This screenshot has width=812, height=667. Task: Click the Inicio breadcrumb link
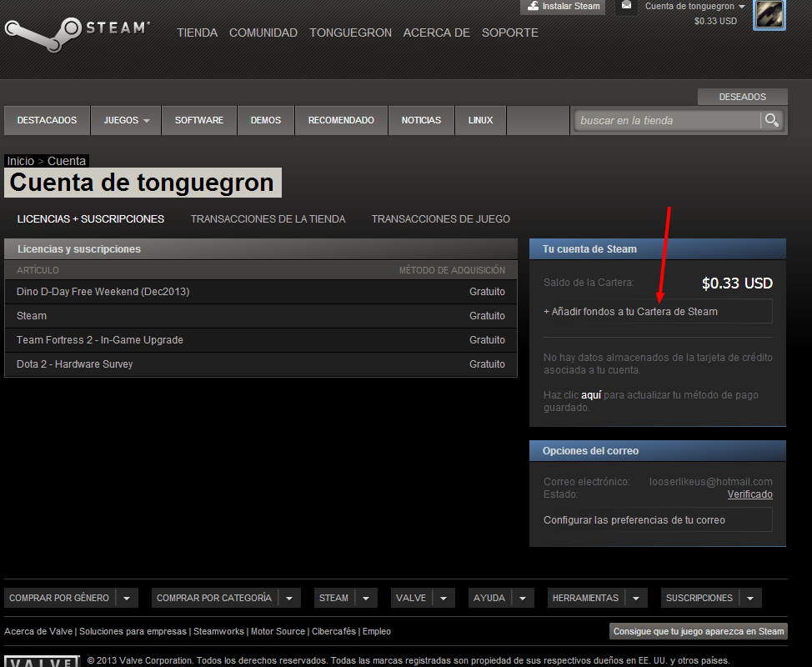click(x=21, y=161)
